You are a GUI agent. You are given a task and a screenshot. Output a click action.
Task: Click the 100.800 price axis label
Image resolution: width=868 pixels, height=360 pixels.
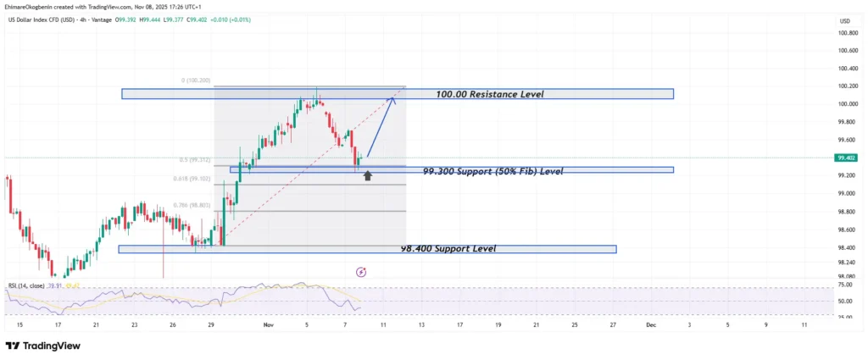848,33
